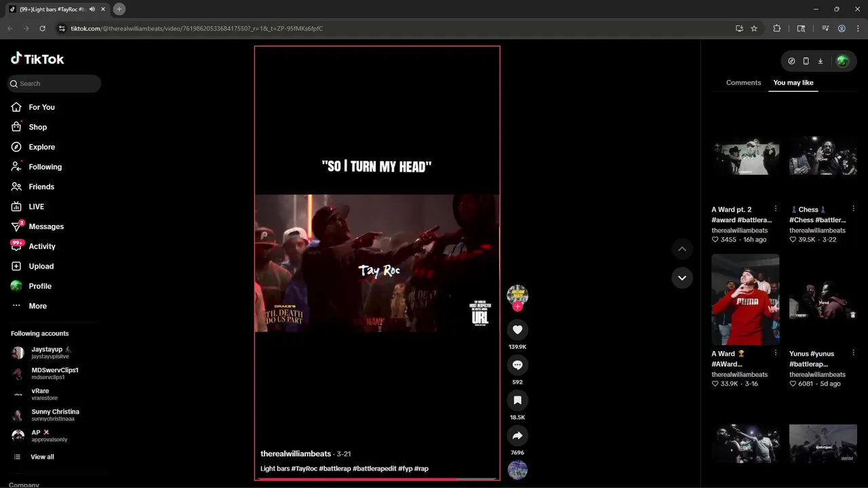Click the download app icon in top pill
Screen dimensions: 868x488
coord(820,61)
